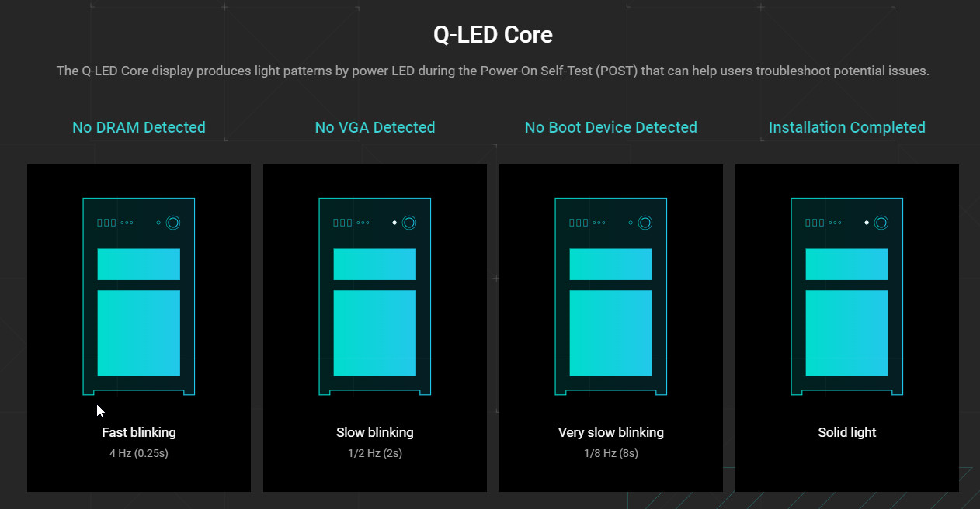
Task: Click the Solid light label
Action: coord(847,432)
